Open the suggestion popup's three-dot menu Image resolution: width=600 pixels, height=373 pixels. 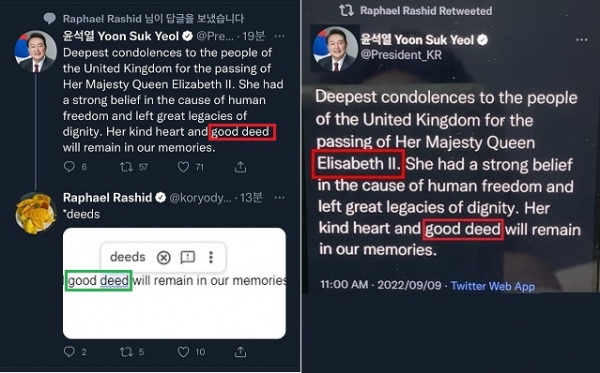point(211,257)
